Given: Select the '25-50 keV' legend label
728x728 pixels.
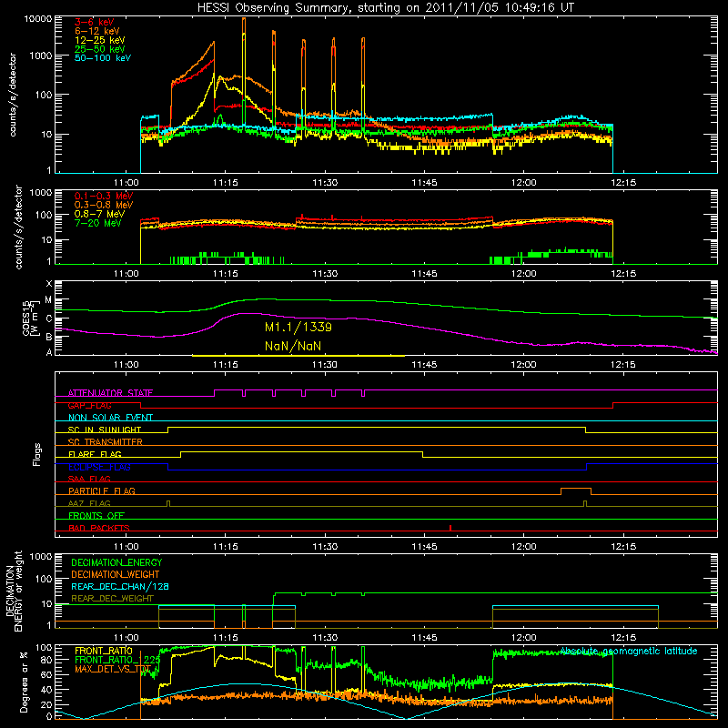Looking at the screenshot, I should click(100, 49).
